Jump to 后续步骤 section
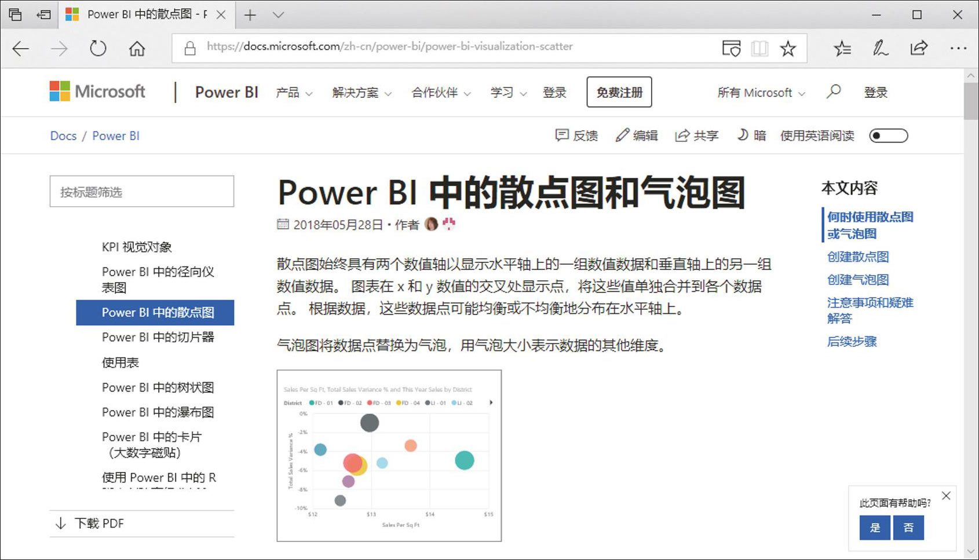The image size is (979, 560). [x=852, y=342]
